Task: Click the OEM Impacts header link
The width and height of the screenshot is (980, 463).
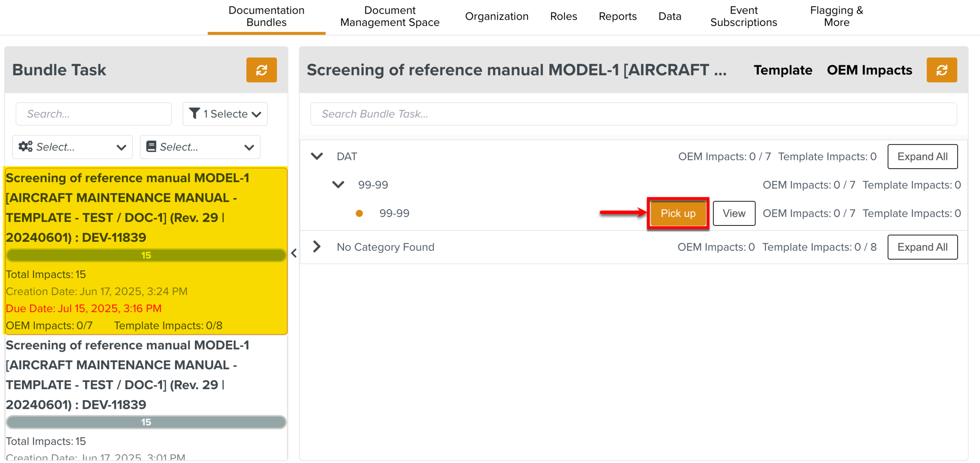Action: tap(869, 70)
